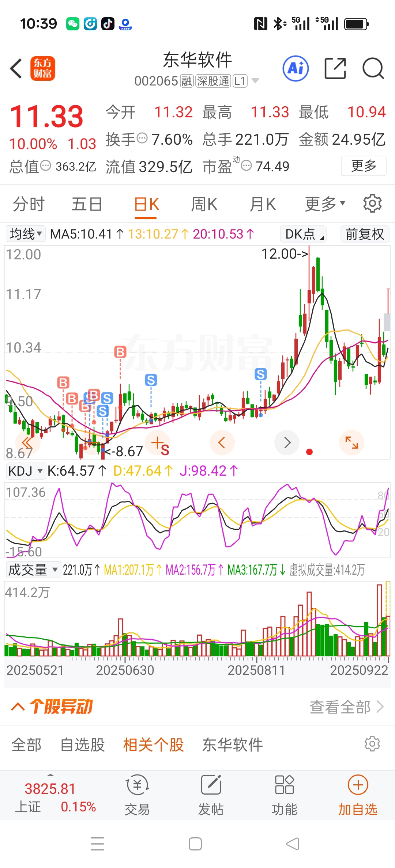Image resolution: width=395 pixels, height=868 pixels.
Task: Tap the 11.33 current price
Action: (46, 116)
